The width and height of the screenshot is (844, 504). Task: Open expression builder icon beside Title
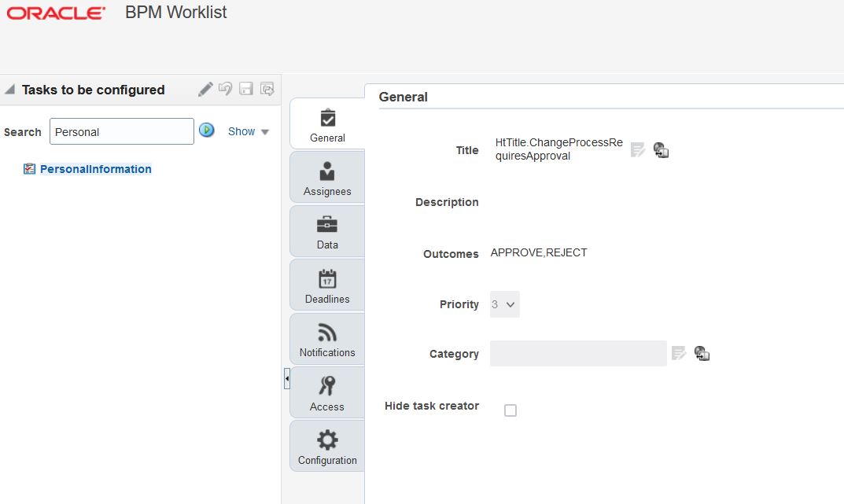(x=638, y=149)
